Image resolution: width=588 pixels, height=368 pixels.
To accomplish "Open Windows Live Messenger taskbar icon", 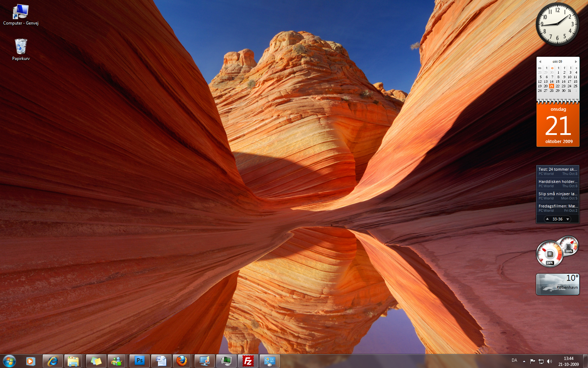I will [117, 361].
